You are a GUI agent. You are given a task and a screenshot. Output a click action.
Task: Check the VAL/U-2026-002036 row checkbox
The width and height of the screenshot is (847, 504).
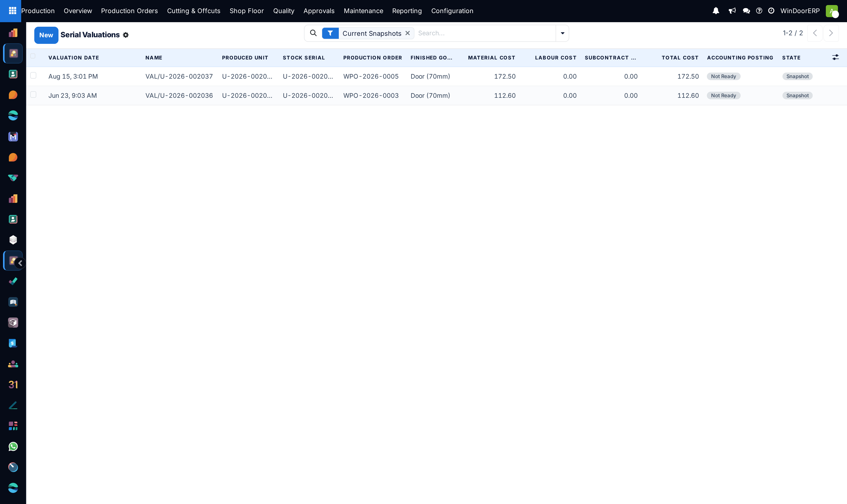pos(33,94)
